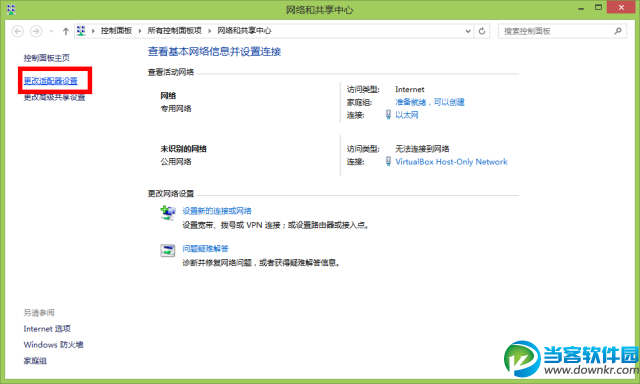Open Internet 选项 in the sidebar
Viewport: 640px width, 384px height.
(47, 329)
